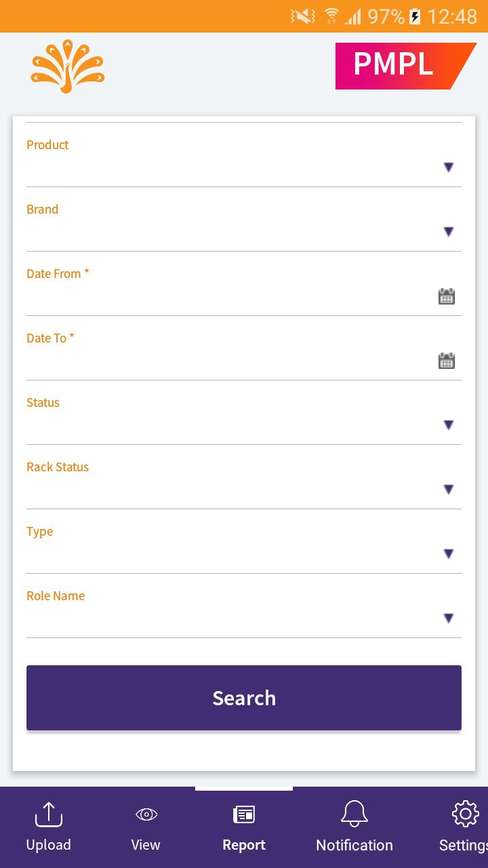Tap the battery indicator in status bar
The width and height of the screenshot is (488, 868).
[x=415, y=16]
